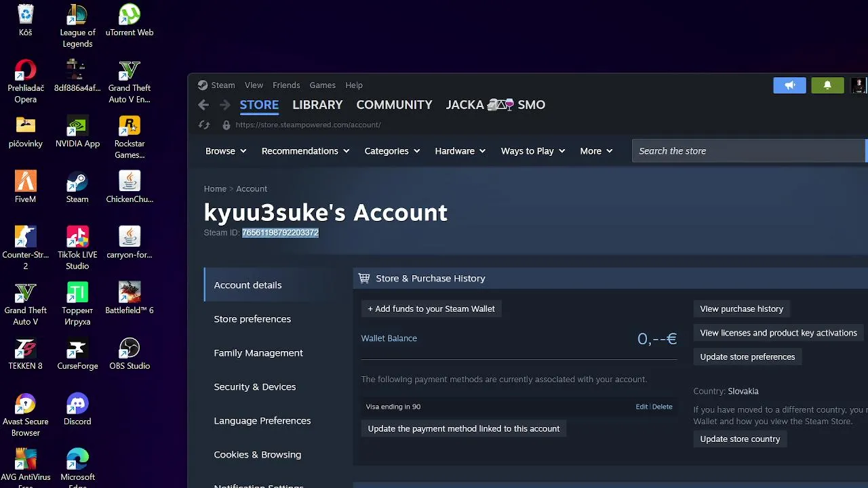Expand the More dropdown
Image resolution: width=868 pixels, height=488 pixels.
(x=596, y=151)
